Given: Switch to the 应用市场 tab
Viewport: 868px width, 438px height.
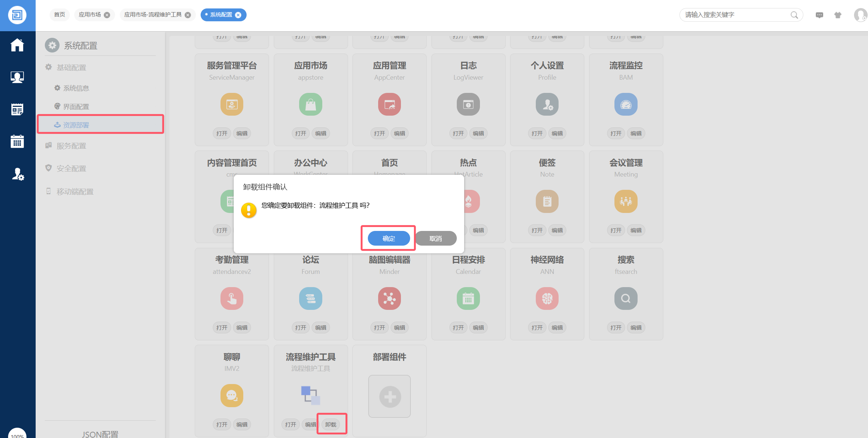Looking at the screenshot, I should coord(90,15).
